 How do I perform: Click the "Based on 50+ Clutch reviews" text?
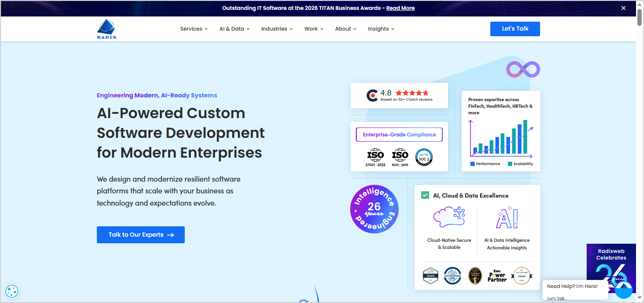coord(407,100)
